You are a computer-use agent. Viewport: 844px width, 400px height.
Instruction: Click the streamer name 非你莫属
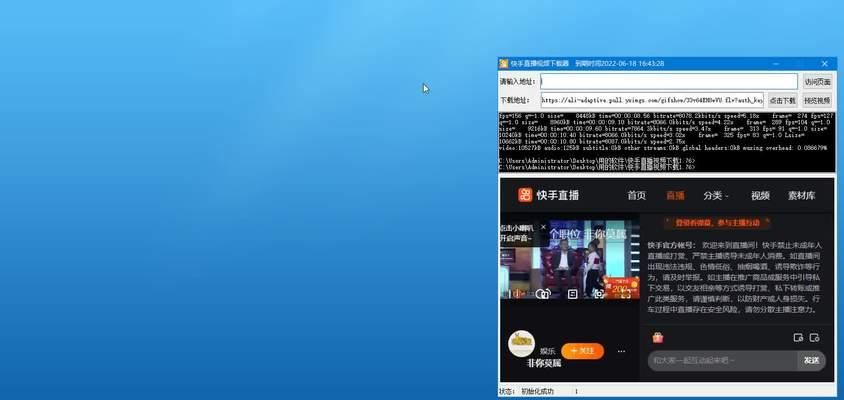[x=544, y=363]
